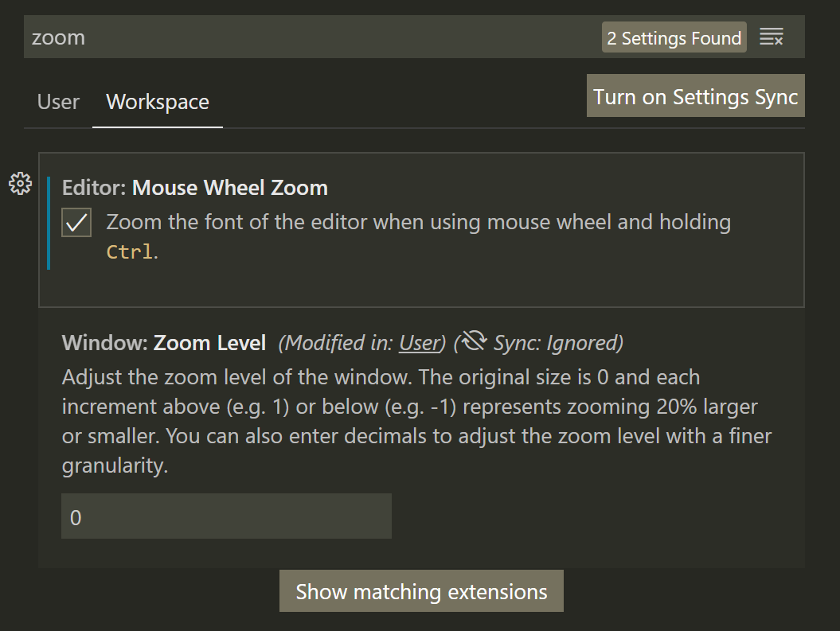The width and height of the screenshot is (840, 631).
Task: Select the Window: Zoom Level title
Action: [x=163, y=342]
